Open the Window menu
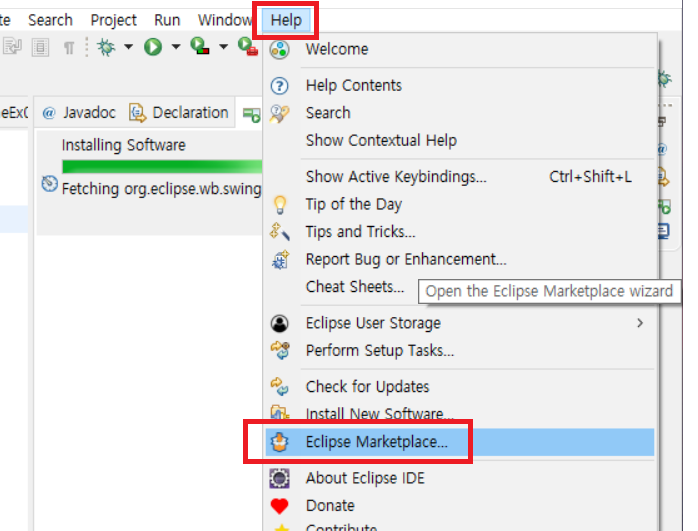Viewport: 698px width, 531px height. click(x=225, y=20)
